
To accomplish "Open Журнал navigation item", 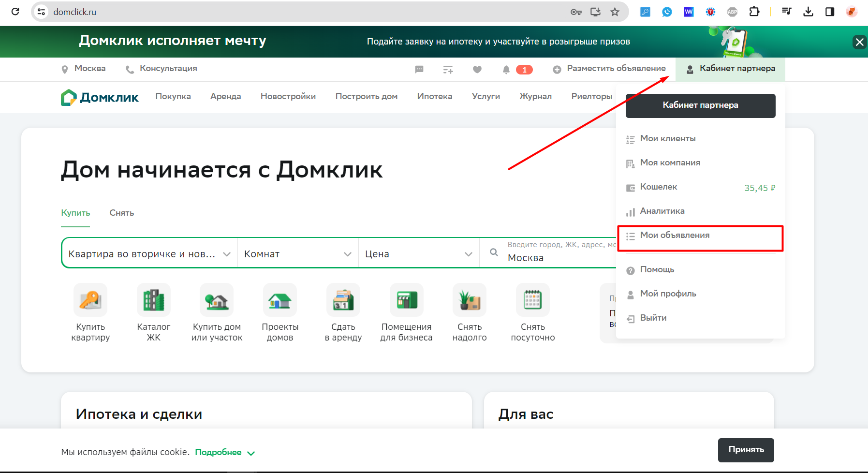I will pos(536,96).
